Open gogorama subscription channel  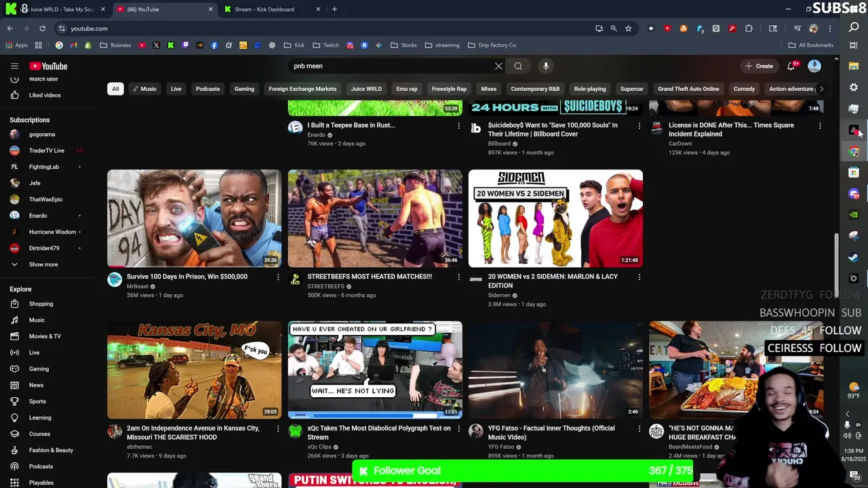[42, 134]
